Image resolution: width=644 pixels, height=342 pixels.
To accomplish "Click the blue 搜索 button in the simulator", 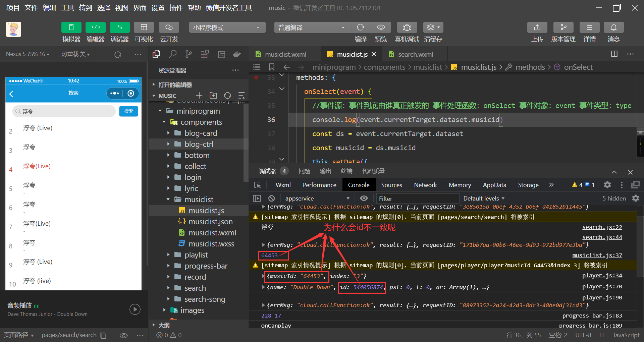I will pyautogui.click(x=128, y=111).
